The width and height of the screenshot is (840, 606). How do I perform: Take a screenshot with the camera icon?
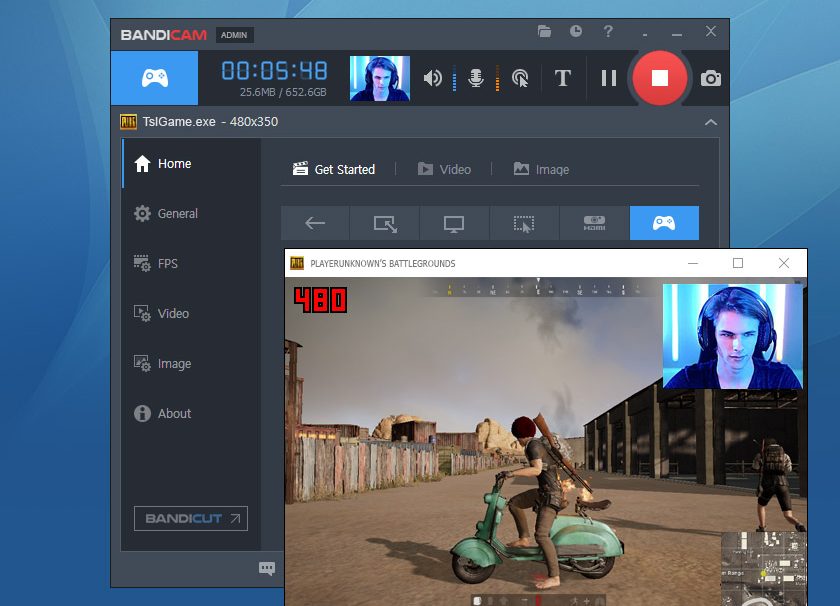(710, 79)
